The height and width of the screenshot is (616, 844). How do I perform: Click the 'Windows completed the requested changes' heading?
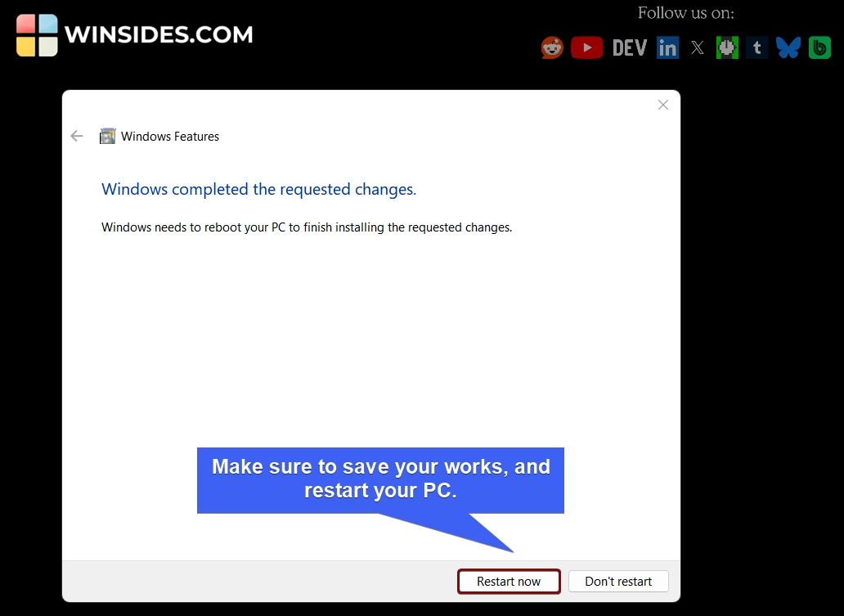(258, 190)
